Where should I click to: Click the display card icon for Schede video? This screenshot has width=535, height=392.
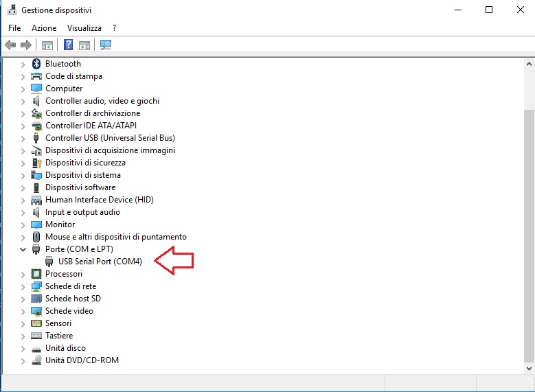(36, 311)
